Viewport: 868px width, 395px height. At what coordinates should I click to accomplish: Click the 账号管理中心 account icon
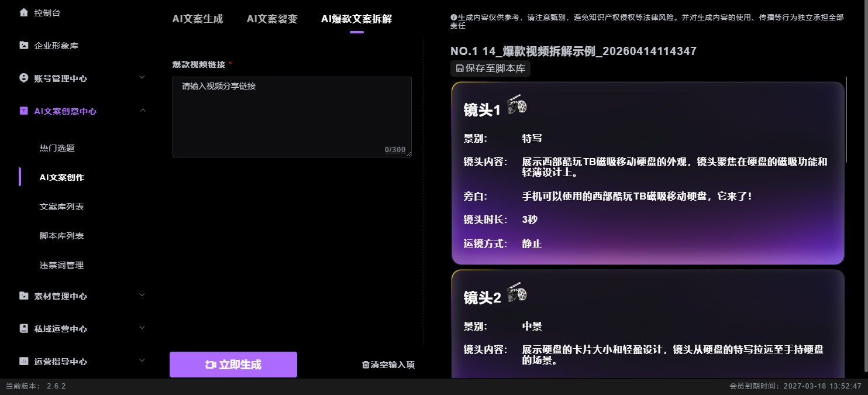point(23,78)
